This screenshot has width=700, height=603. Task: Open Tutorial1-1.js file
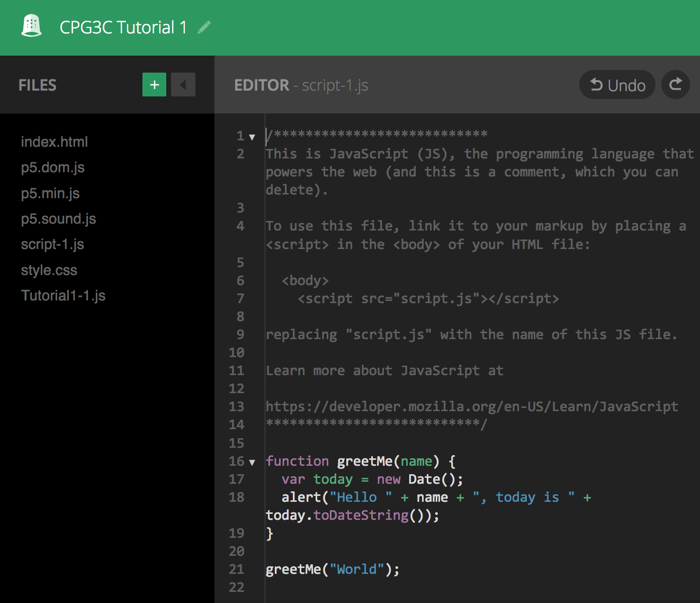pyautogui.click(x=64, y=296)
